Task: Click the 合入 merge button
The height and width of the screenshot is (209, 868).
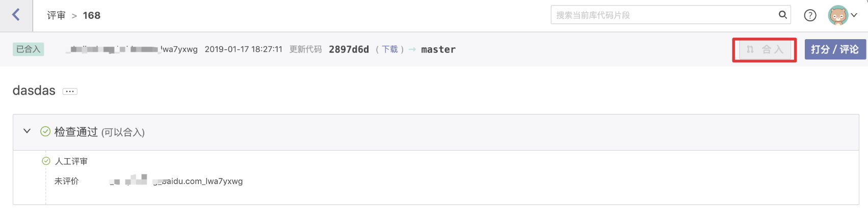Action: click(x=766, y=49)
